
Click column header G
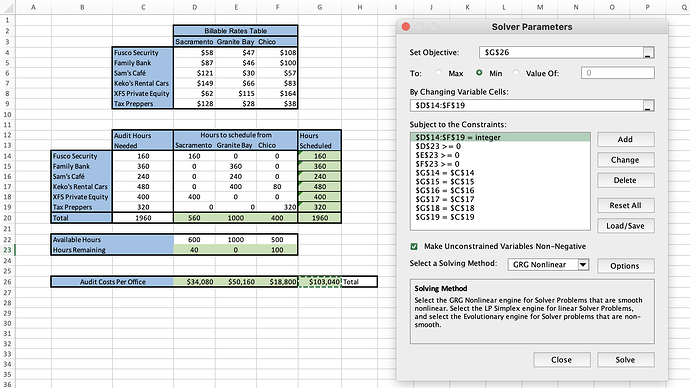pos(320,7)
